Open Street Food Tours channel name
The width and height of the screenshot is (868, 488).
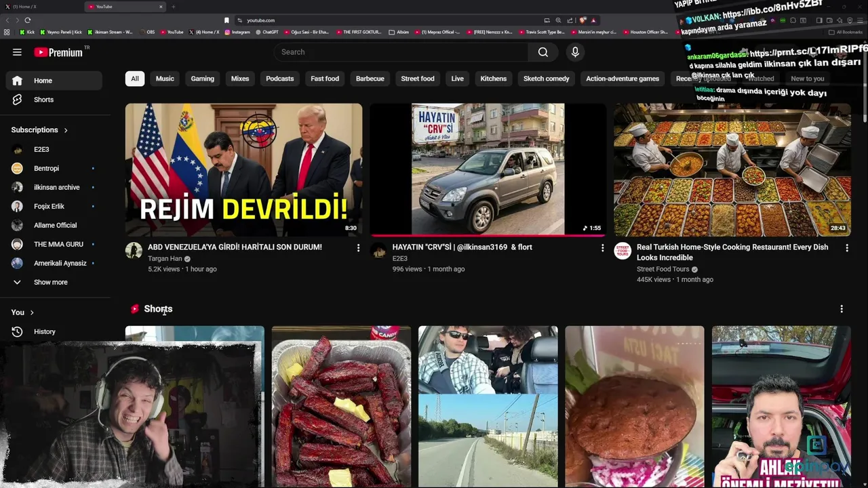(x=663, y=269)
